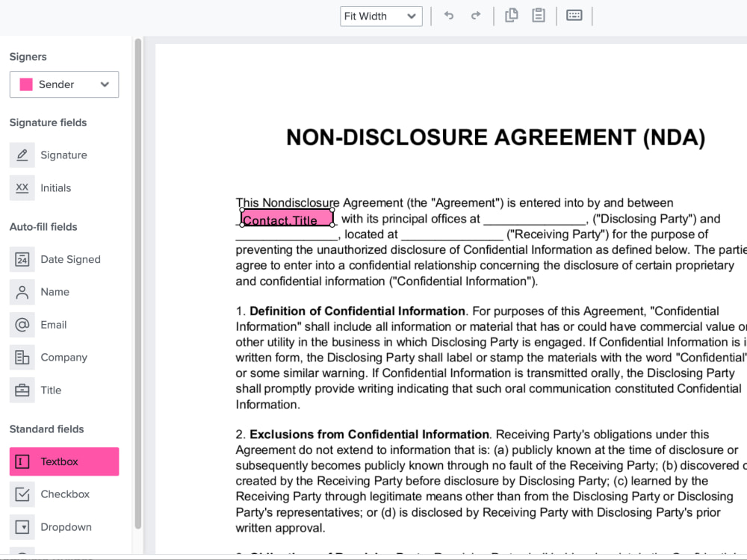Select the Textbox cursor icon

point(22,461)
